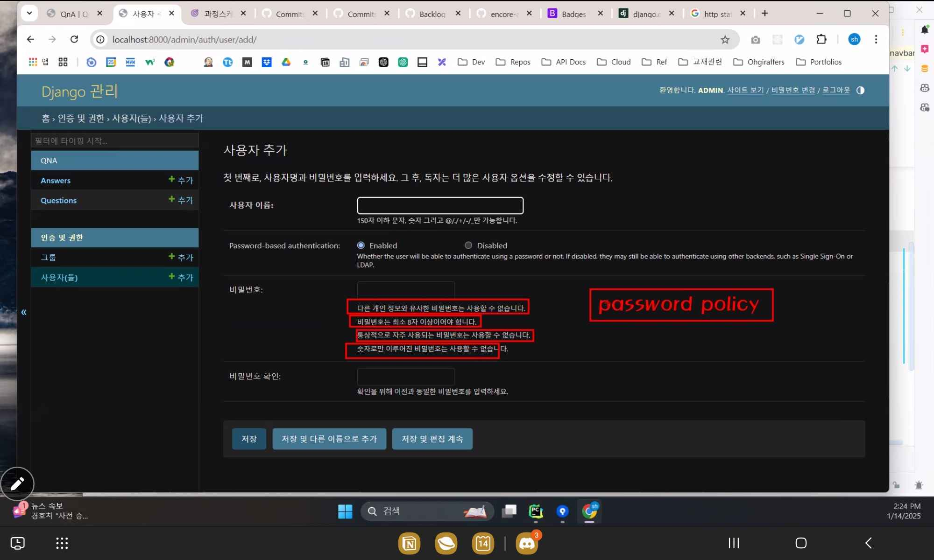Select the Enabled password authentication radio

pyautogui.click(x=361, y=245)
